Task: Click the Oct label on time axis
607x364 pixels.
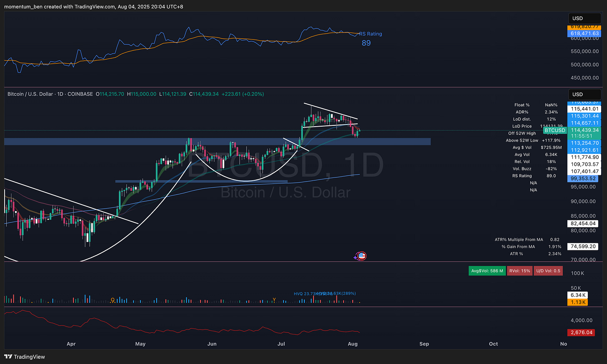Action: click(x=493, y=344)
